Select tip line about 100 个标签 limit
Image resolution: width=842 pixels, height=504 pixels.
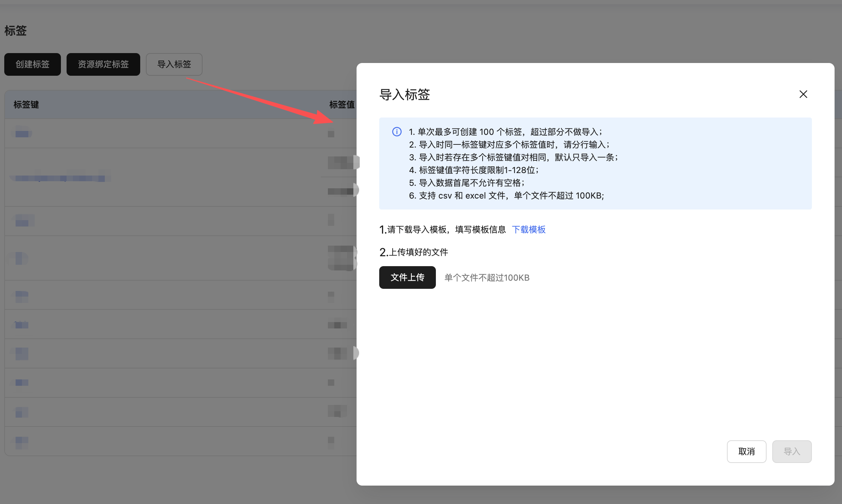505,132
